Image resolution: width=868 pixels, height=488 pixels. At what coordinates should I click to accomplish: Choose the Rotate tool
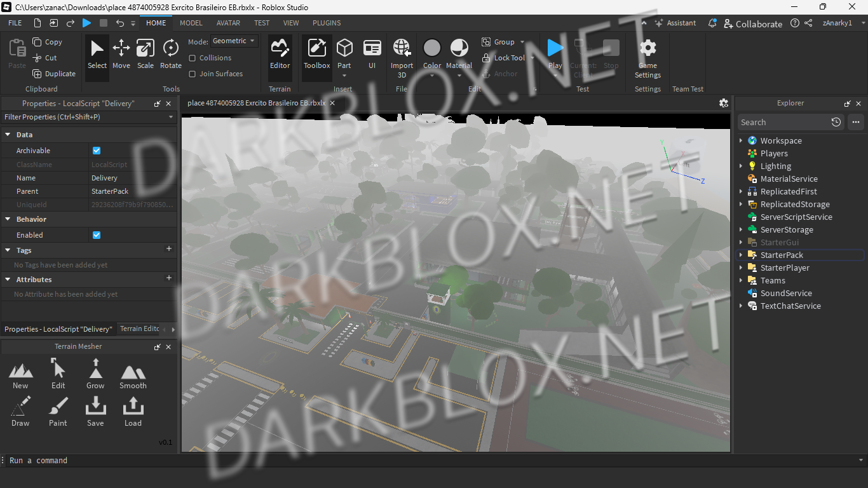[170, 55]
